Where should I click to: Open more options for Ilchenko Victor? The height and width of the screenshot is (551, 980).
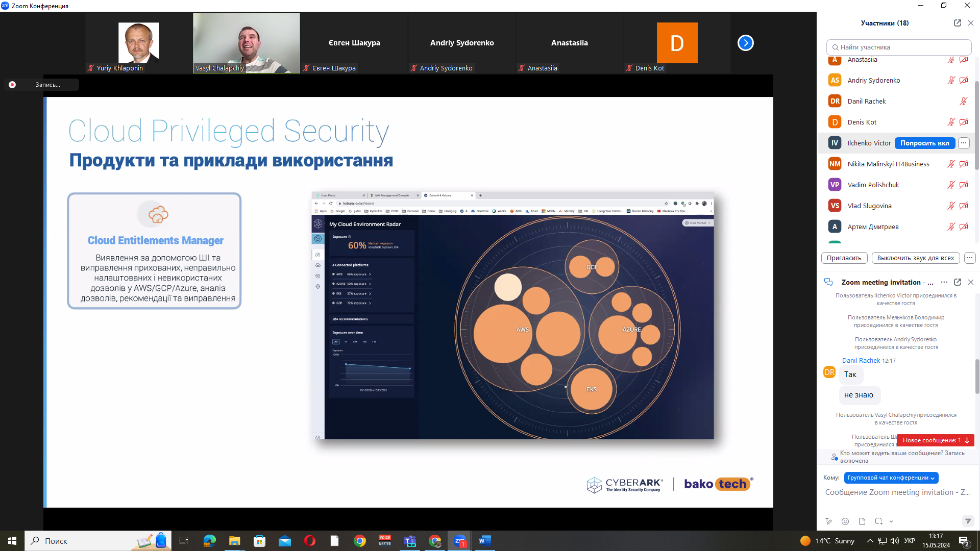(964, 143)
